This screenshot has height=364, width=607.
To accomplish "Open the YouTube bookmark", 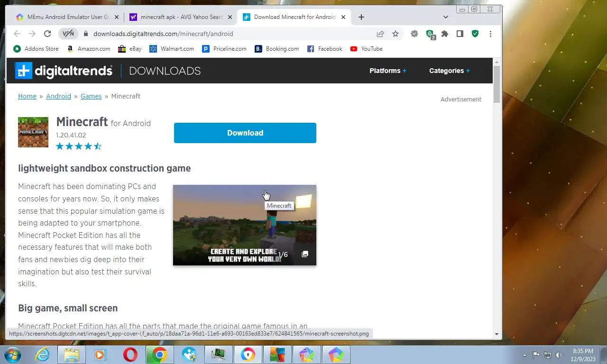I will coord(366,49).
